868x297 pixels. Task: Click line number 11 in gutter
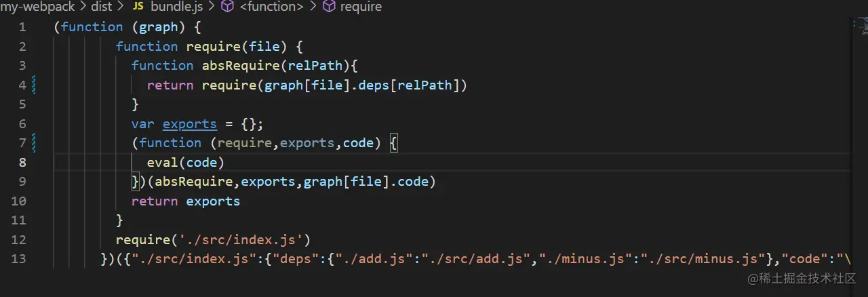(x=19, y=220)
